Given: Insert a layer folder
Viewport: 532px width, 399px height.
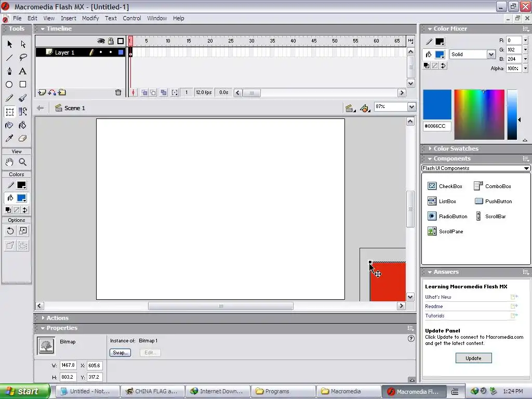Looking at the screenshot, I should click(x=62, y=92).
